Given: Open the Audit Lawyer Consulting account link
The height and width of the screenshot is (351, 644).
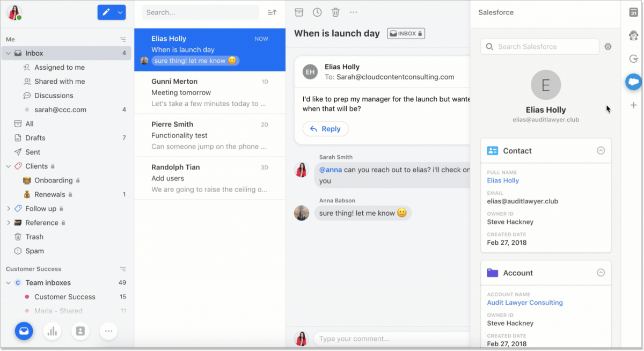Looking at the screenshot, I should [x=525, y=302].
